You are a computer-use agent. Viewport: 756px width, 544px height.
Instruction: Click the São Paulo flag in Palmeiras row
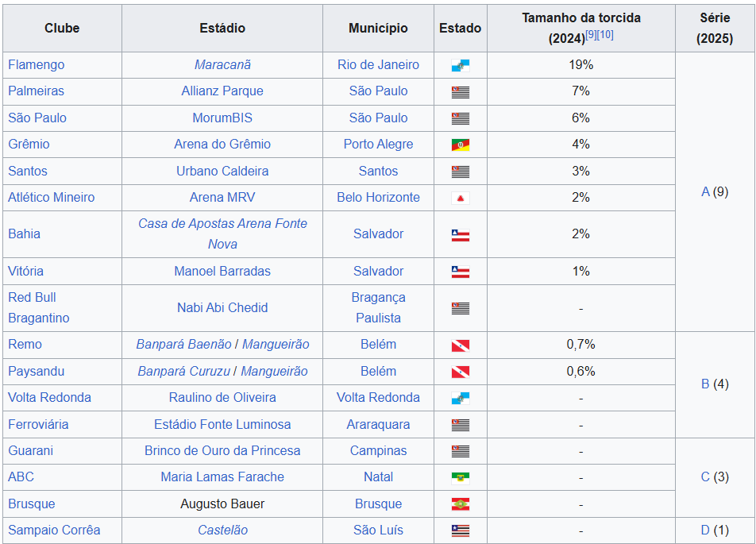[460, 91]
